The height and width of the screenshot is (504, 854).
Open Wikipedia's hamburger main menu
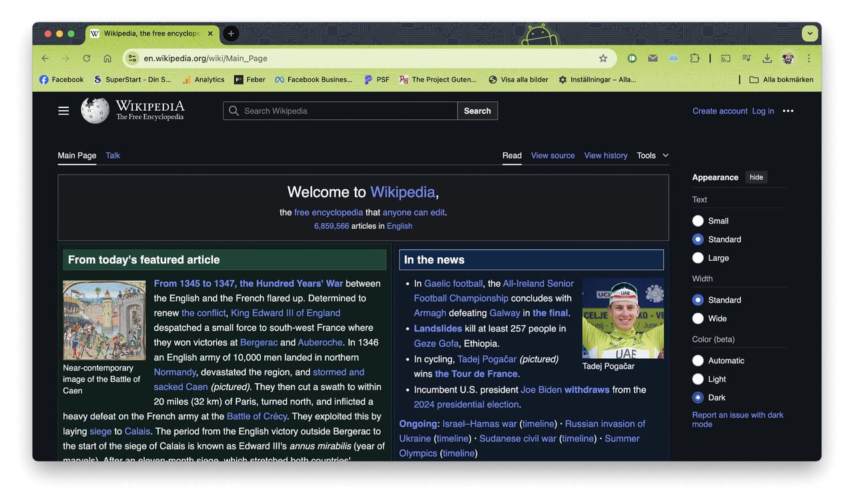[63, 110]
